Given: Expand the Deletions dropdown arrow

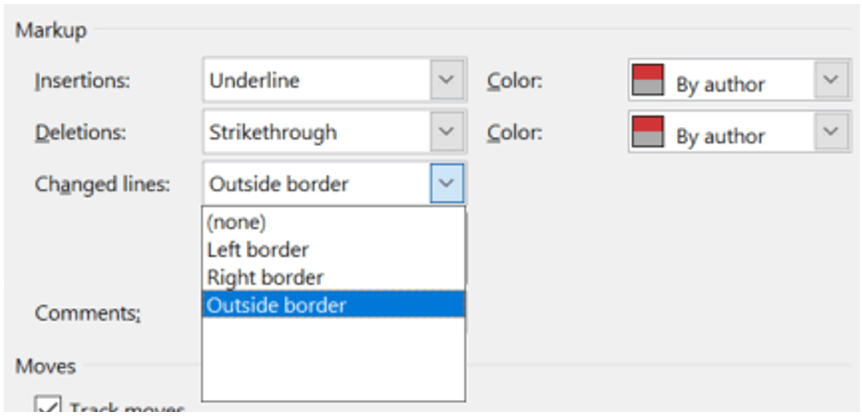Looking at the screenshot, I should point(447,133).
